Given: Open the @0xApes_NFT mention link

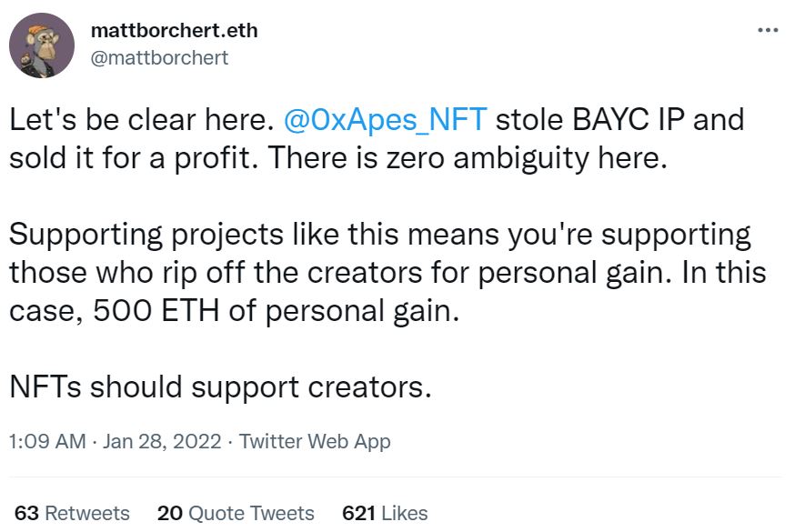Looking at the screenshot, I should click(386, 120).
